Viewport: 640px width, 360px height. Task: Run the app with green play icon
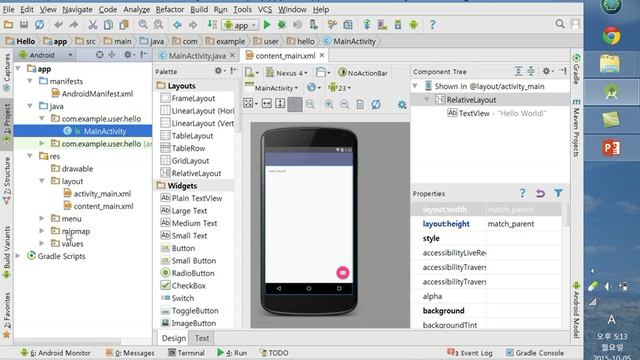[267, 25]
